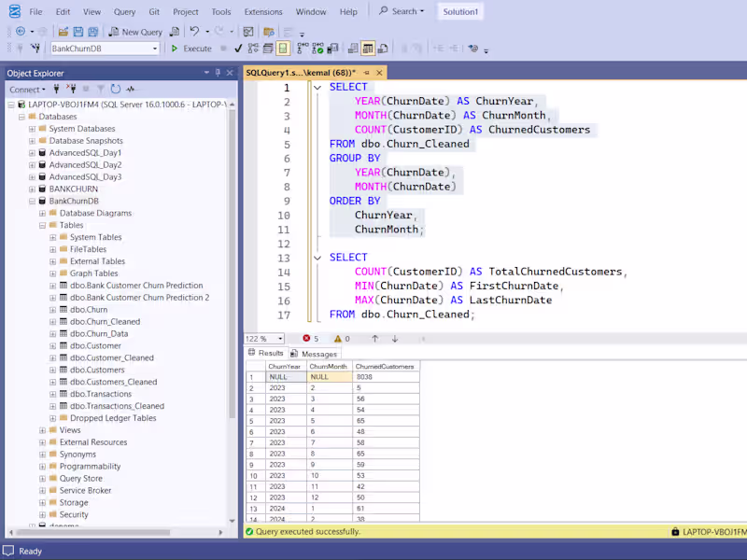Click the warning count indicator

(x=342, y=339)
